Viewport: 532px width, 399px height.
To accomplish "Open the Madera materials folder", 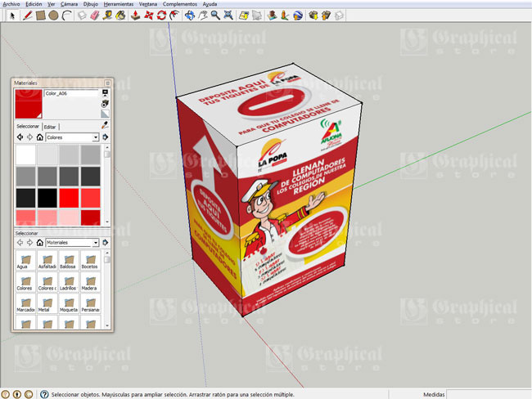I will pos(91,283).
